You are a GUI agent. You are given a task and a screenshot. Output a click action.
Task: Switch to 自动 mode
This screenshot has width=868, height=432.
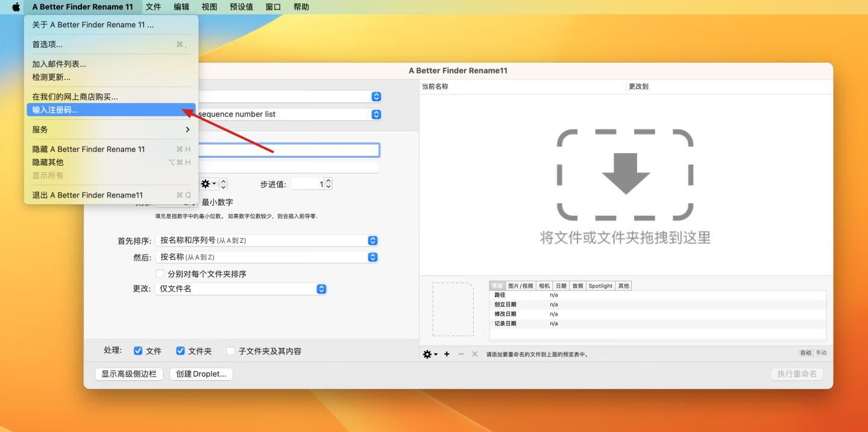806,353
